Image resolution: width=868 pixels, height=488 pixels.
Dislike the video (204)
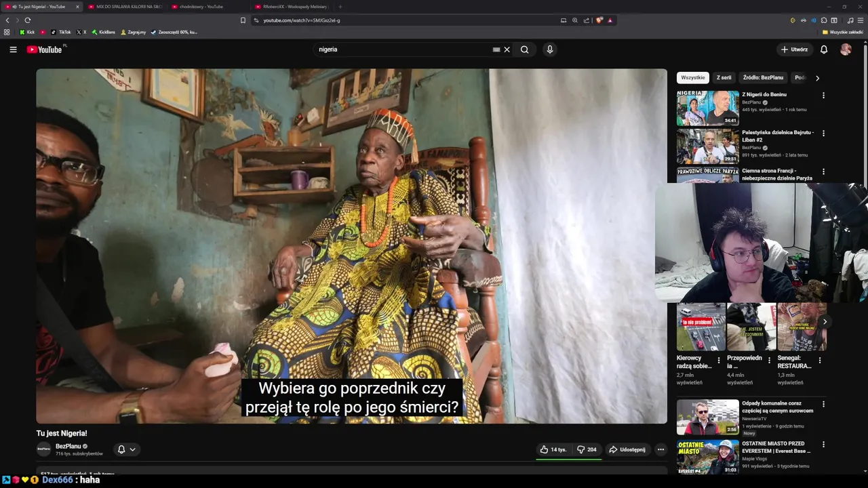pyautogui.click(x=587, y=449)
